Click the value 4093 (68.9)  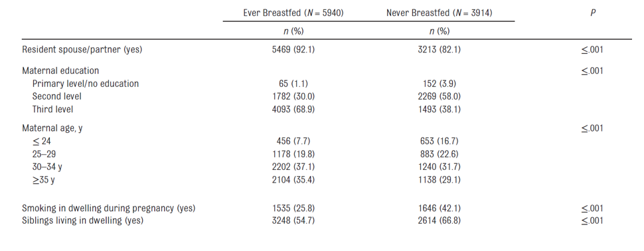click(293, 110)
